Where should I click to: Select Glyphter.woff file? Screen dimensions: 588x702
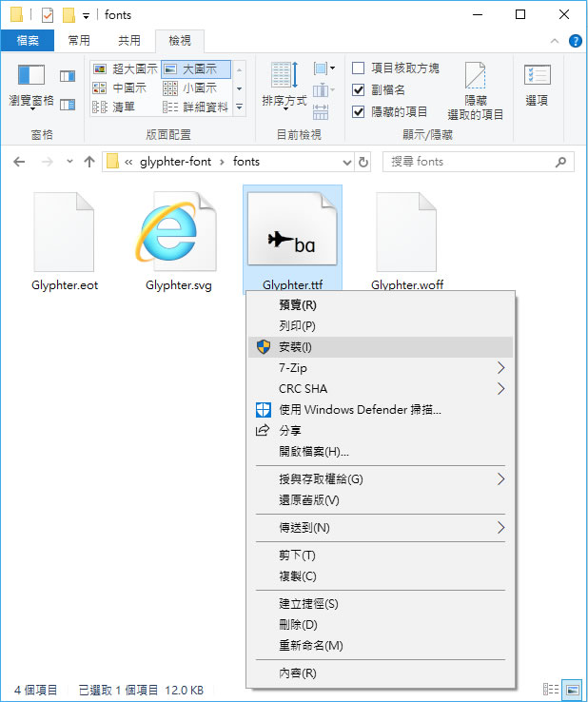coord(406,242)
